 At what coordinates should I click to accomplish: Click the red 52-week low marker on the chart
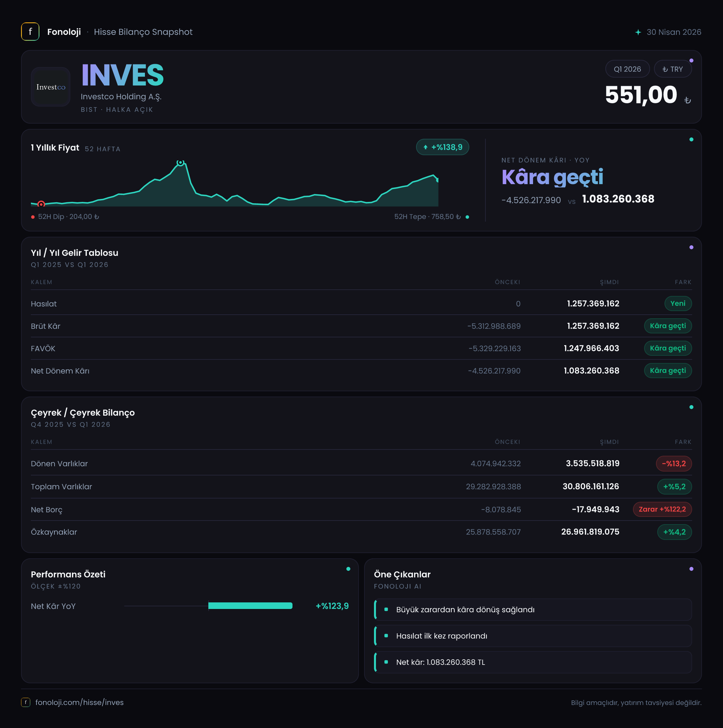pos(41,204)
